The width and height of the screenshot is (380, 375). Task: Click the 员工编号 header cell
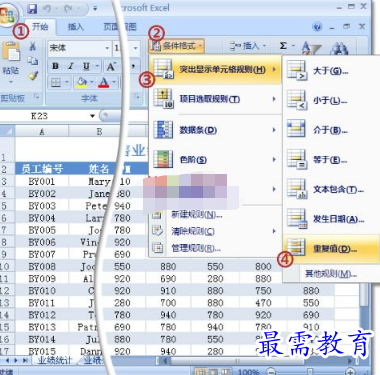pos(42,169)
